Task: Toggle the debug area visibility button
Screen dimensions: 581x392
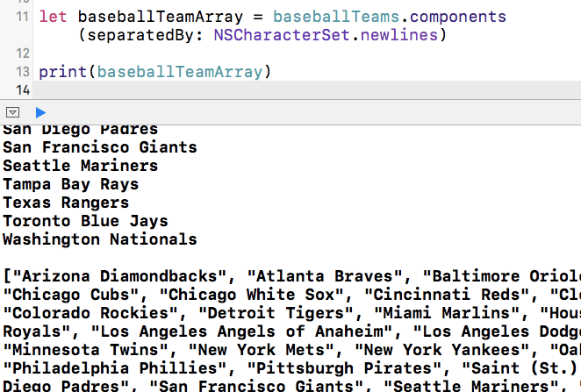Action: pos(12,112)
